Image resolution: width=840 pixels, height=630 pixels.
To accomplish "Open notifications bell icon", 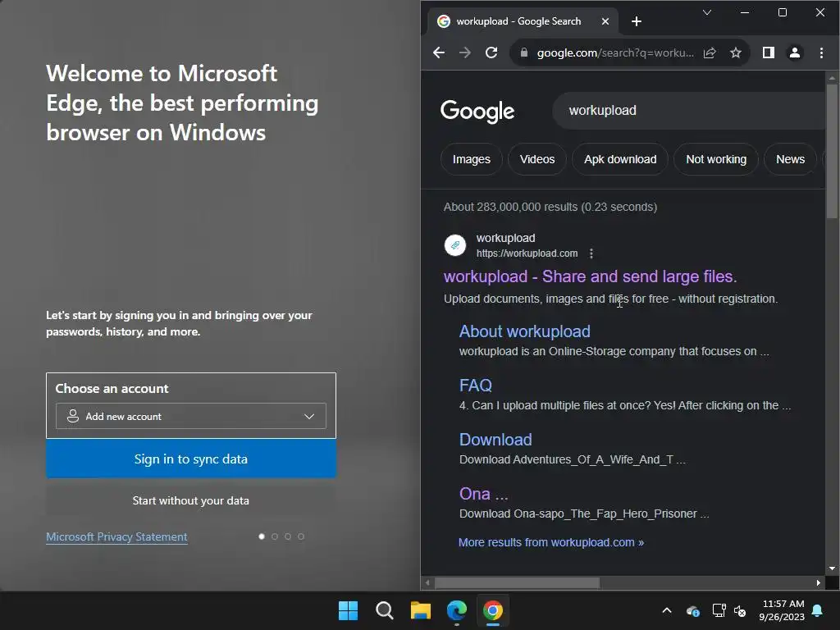I will pyautogui.click(x=818, y=610).
